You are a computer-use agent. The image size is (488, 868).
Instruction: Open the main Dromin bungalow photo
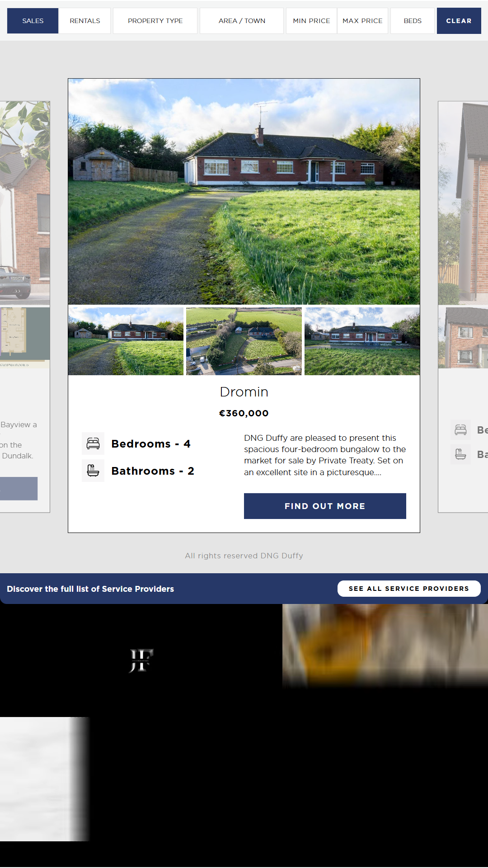pos(244,192)
